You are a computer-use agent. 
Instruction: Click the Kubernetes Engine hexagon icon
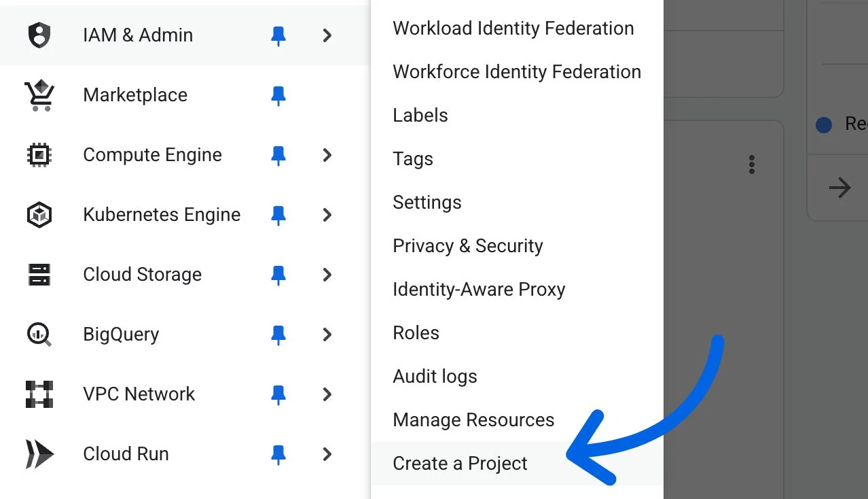coord(39,215)
